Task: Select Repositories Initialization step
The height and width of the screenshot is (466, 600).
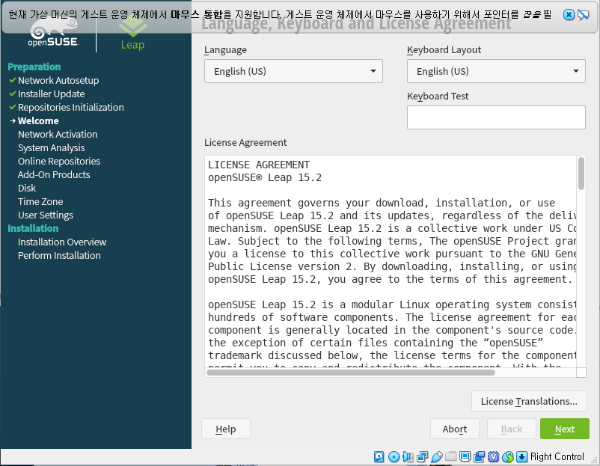Action: tap(71, 107)
